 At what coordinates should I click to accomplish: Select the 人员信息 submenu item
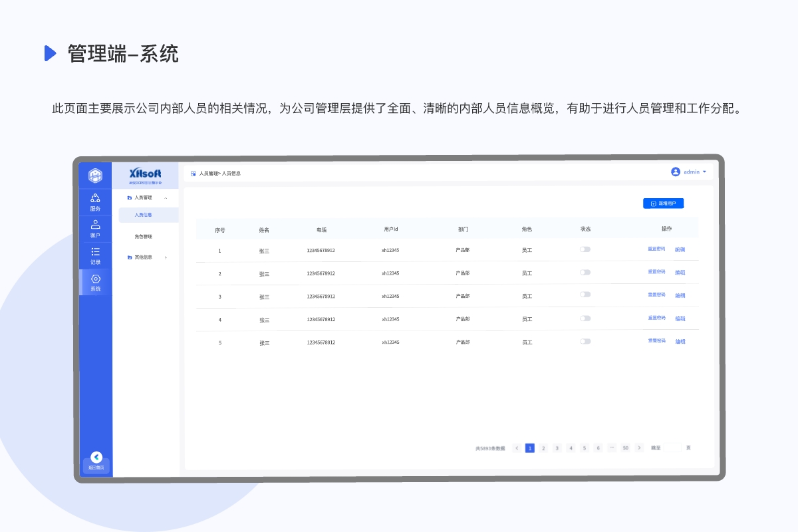144,215
